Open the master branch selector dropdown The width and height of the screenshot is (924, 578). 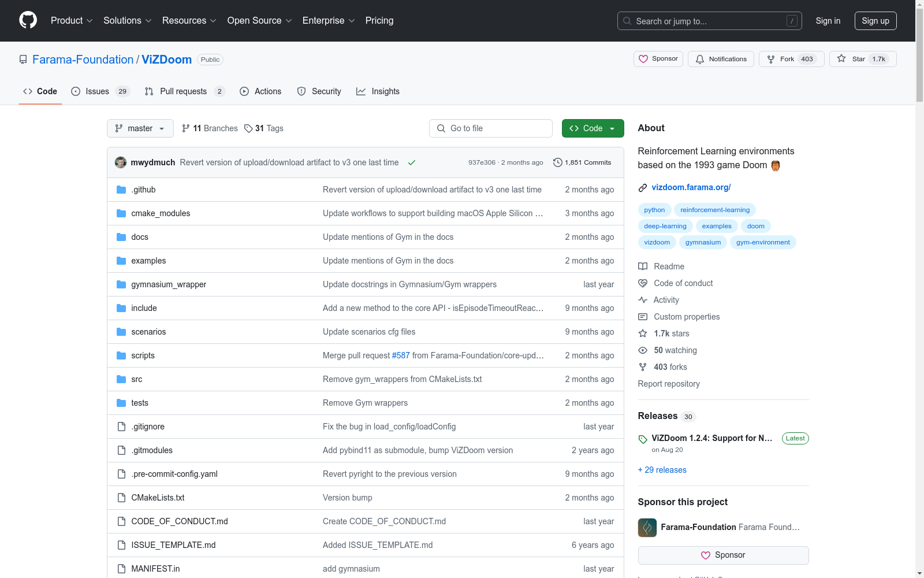[x=140, y=128]
